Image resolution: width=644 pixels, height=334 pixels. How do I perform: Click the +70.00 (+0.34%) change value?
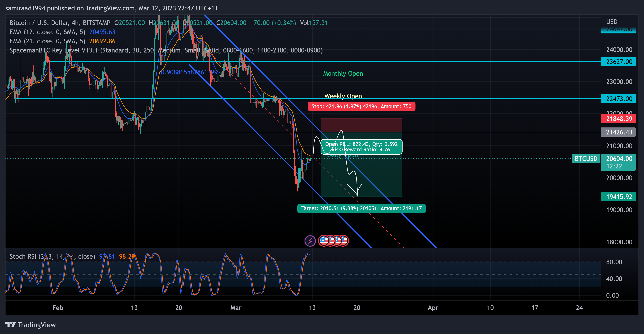click(273, 23)
